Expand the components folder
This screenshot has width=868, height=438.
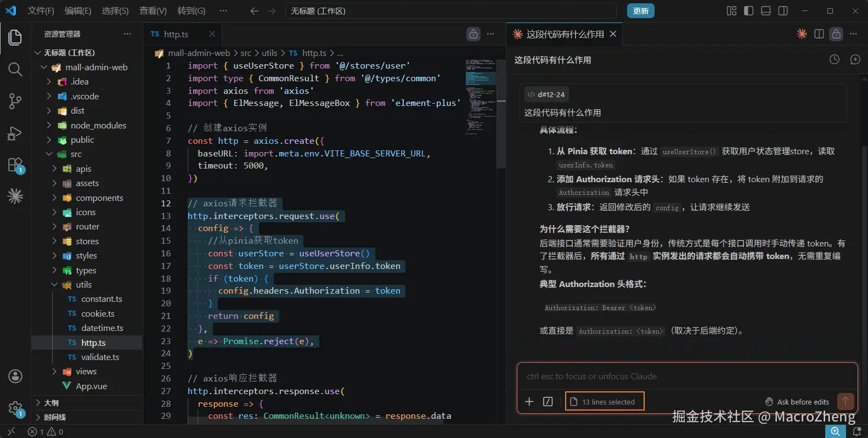pyautogui.click(x=87, y=198)
